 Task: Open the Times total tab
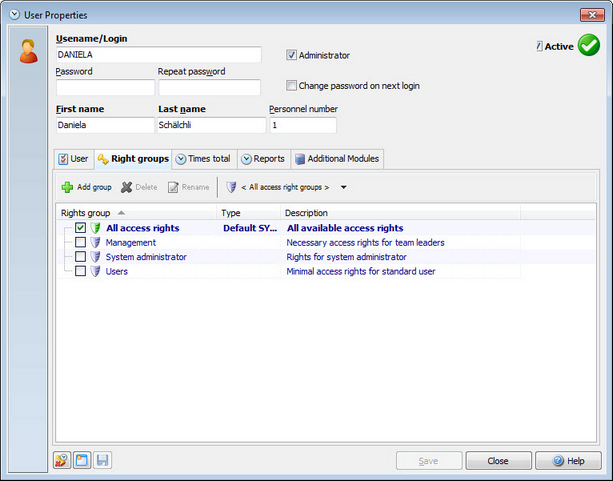(x=204, y=159)
